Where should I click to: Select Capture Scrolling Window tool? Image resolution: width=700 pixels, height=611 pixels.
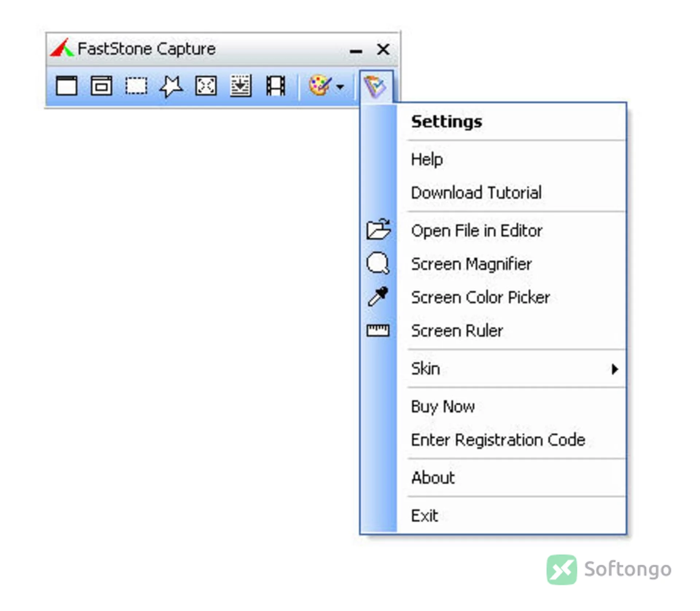[x=241, y=86]
